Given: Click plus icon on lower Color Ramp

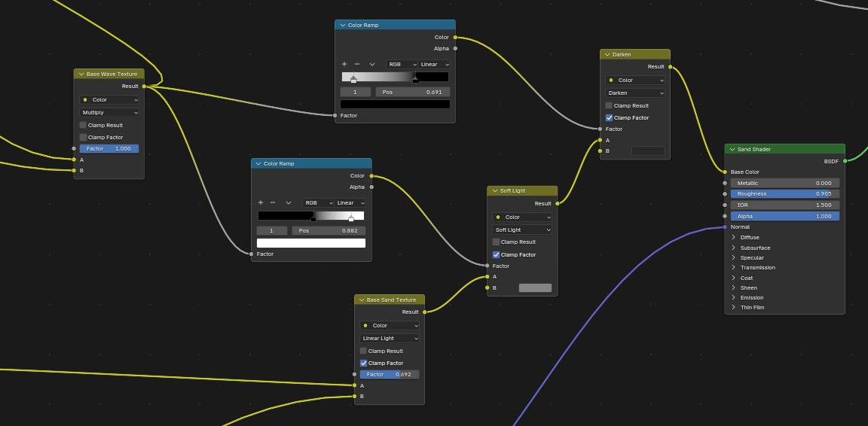Looking at the screenshot, I should point(261,203).
